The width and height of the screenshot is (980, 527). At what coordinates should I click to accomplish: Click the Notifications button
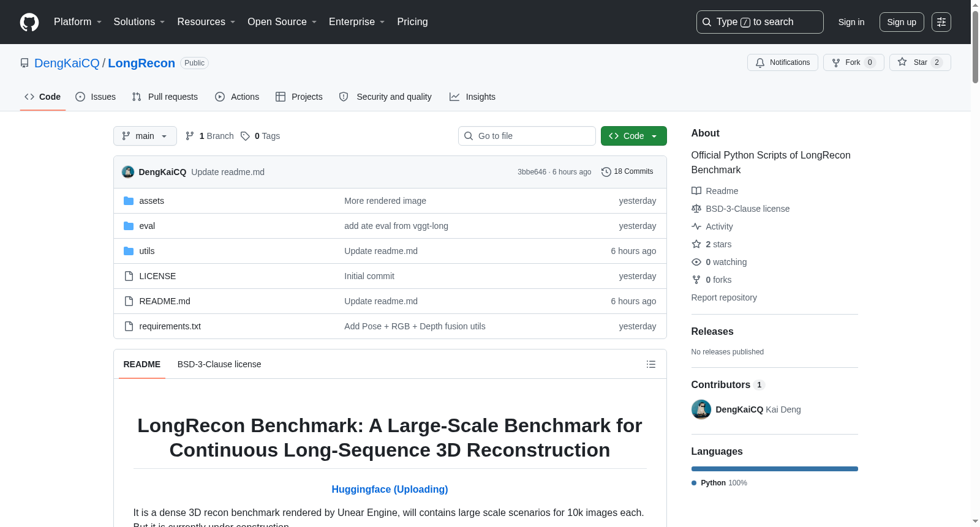point(783,62)
